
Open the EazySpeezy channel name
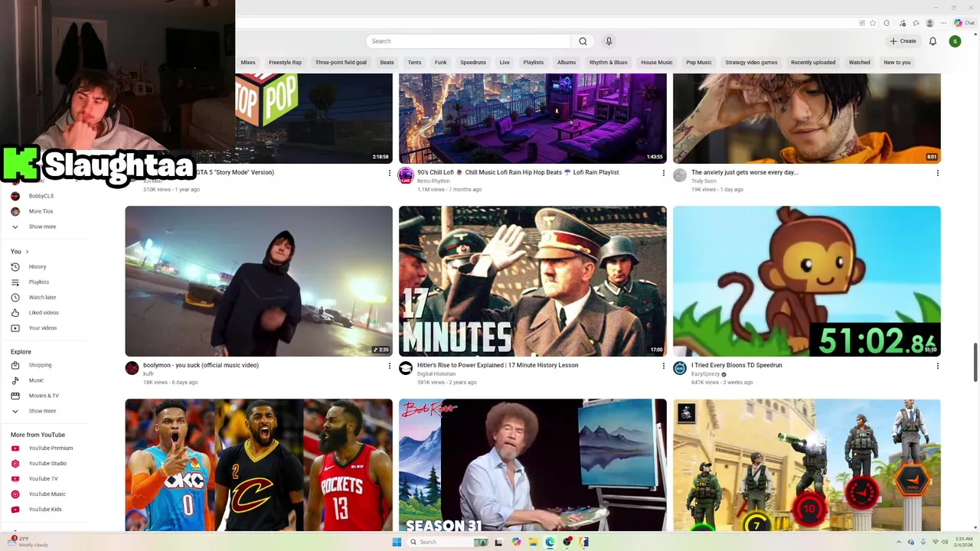point(705,374)
